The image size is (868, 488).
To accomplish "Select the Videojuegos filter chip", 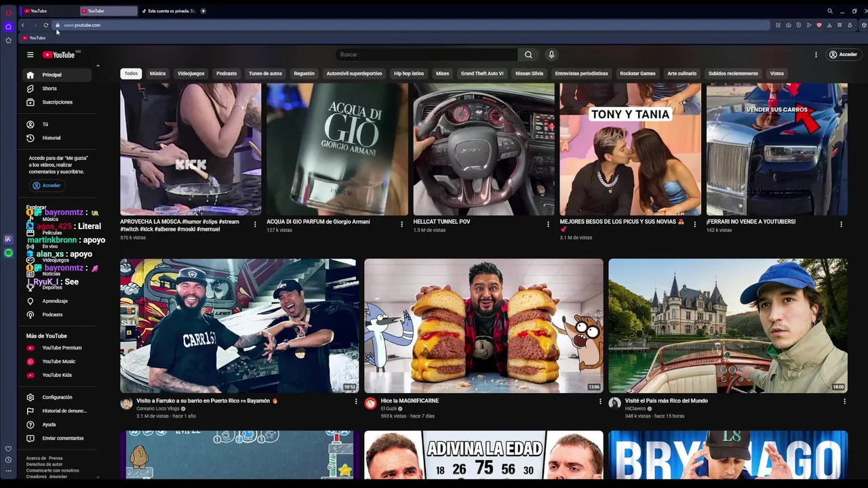I will click(x=191, y=73).
